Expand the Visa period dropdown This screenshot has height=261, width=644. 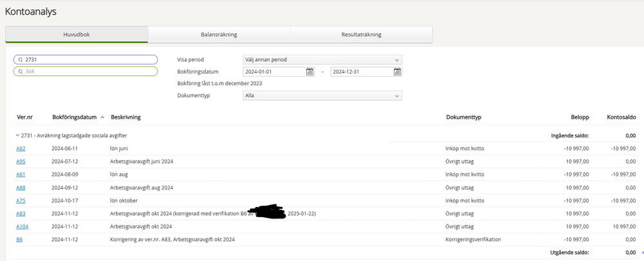322,60
